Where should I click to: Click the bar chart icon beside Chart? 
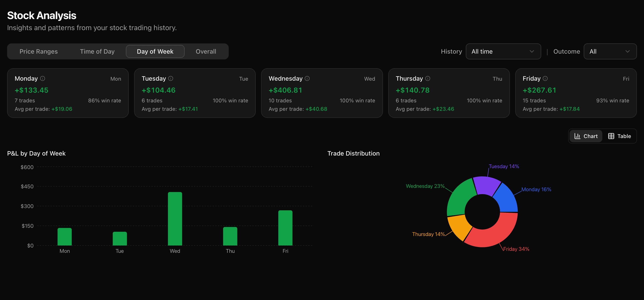[x=578, y=136]
